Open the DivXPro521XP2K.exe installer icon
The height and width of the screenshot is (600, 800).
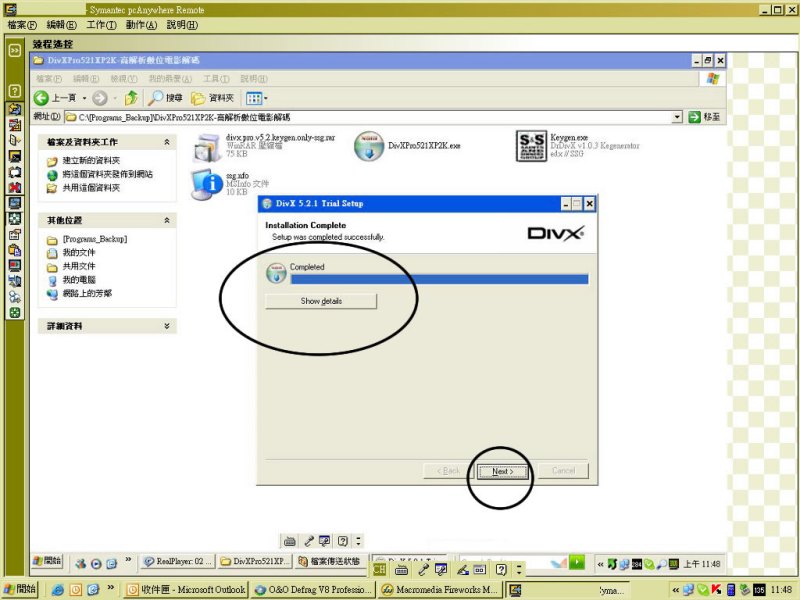coord(370,146)
